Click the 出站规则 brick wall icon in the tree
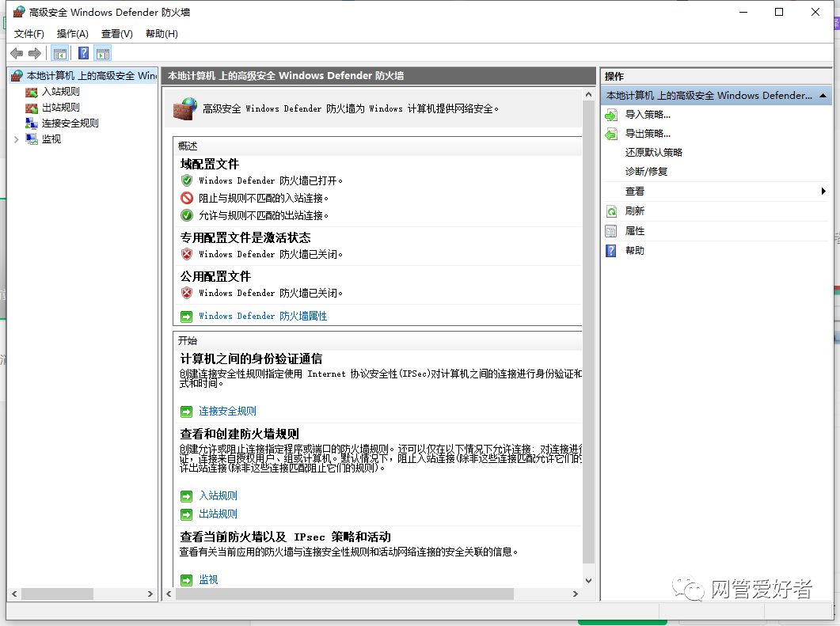Image resolution: width=840 pixels, height=626 pixels. 32,108
